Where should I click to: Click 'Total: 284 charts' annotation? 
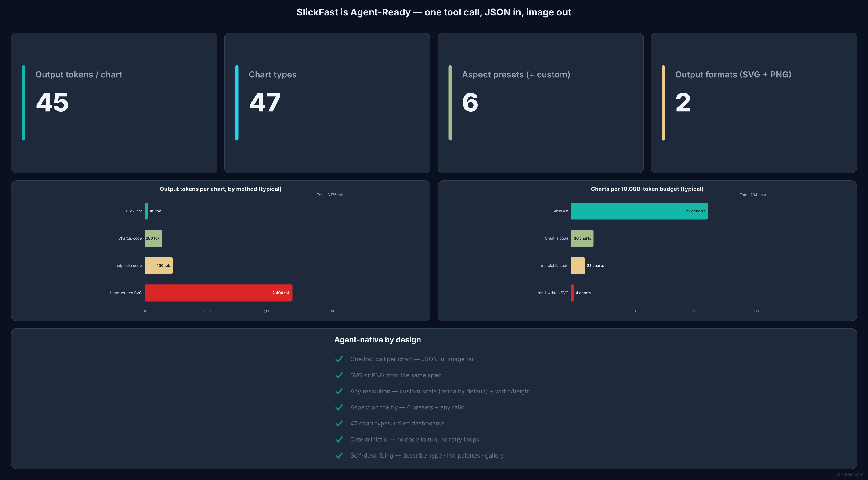click(x=754, y=195)
